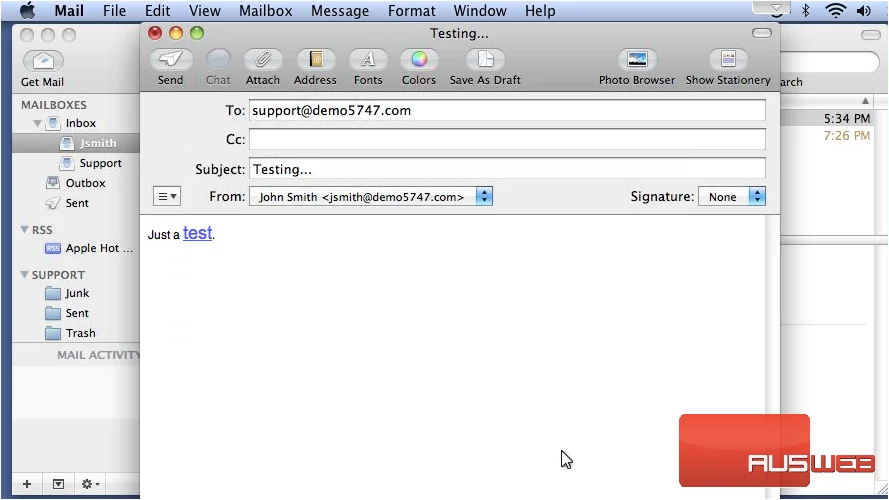
Task: Send the Testing message
Action: coord(170,67)
